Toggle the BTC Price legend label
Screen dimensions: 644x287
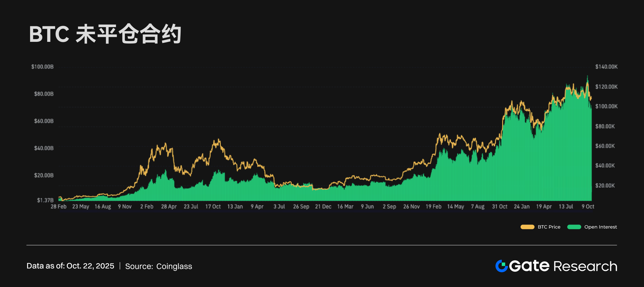549,227
